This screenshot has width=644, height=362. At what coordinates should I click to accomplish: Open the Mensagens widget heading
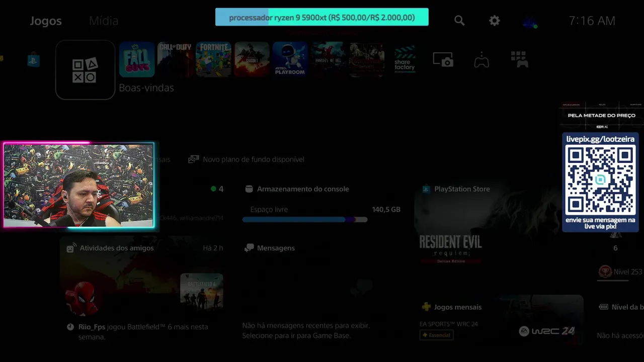pos(276,248)
